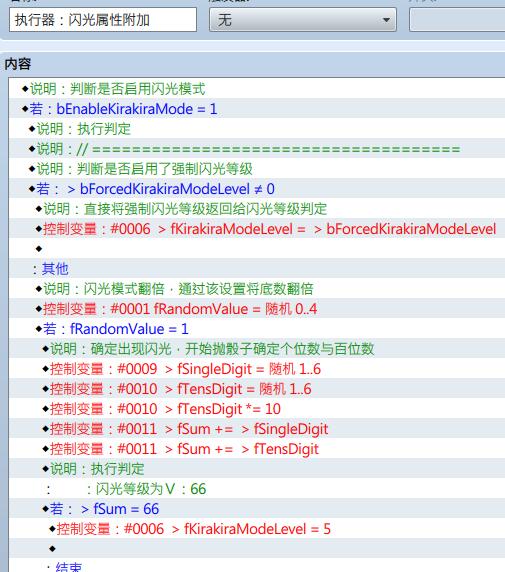The height and width of the screenshot is (572, 505).
Task: Select comment '直接将强制闪光等级返回给闪光等级判定'
Action: click(257, 209)
